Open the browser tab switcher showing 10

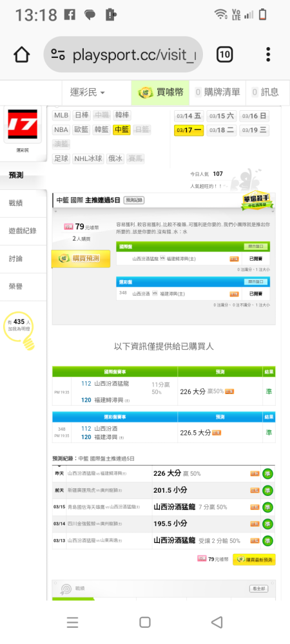(x=225, y=55)
